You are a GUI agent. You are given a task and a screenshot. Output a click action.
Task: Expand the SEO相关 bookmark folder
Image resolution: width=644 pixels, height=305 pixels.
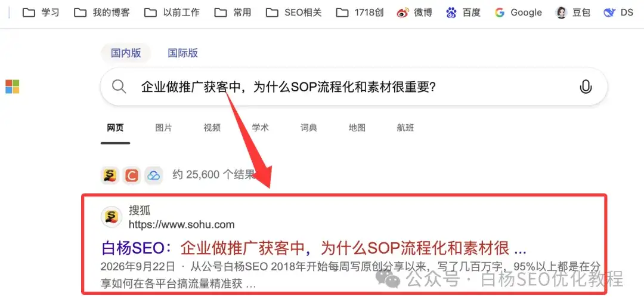coord(293,13)
